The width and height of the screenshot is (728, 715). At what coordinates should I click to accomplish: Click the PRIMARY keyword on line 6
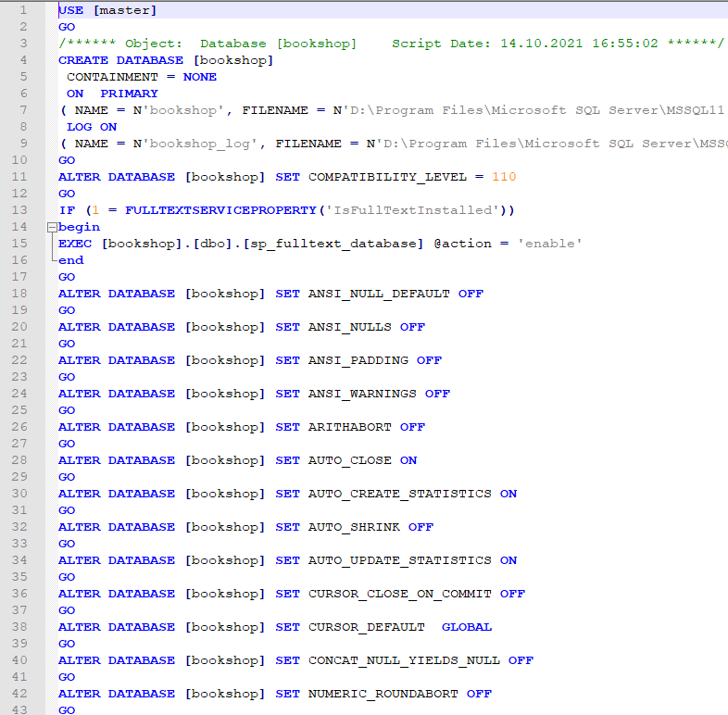pos(130,94)
